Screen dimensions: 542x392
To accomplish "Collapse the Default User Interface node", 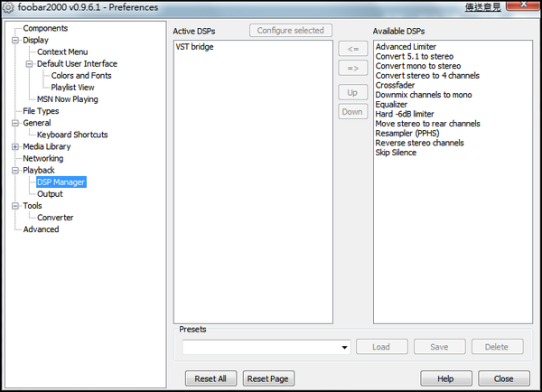I will 29,64.
